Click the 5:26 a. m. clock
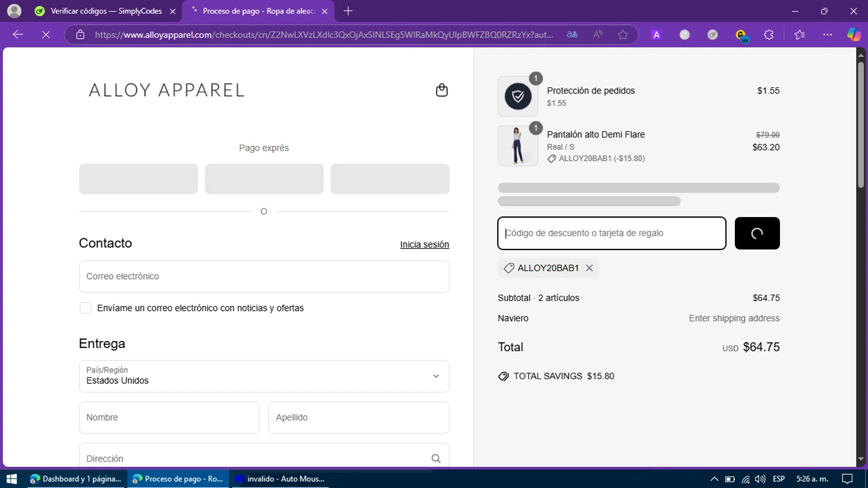The width and height of the screenshot is (868, 488). click(x=812, y=479)
